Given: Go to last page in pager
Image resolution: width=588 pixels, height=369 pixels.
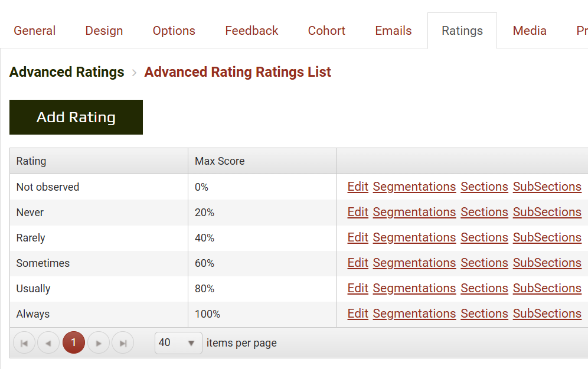Looking at the screenshot, I should (123, 343).
